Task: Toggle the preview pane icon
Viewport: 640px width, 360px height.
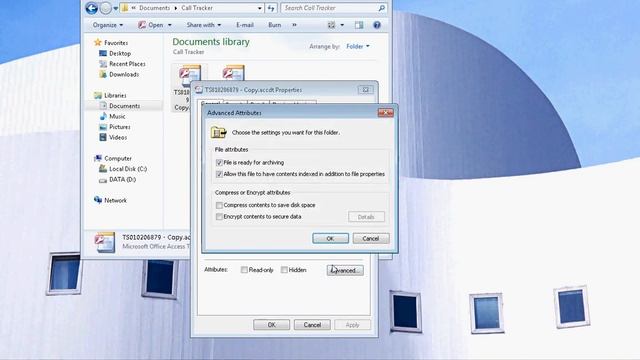Action: (359, 25)
